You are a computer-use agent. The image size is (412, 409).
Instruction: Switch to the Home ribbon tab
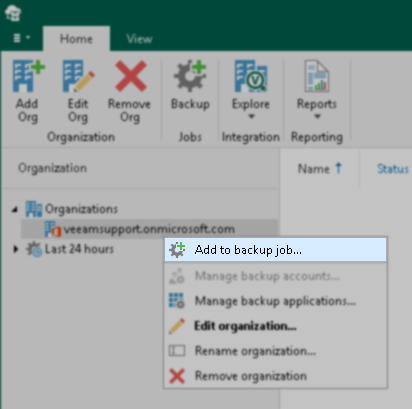[76, 39]
